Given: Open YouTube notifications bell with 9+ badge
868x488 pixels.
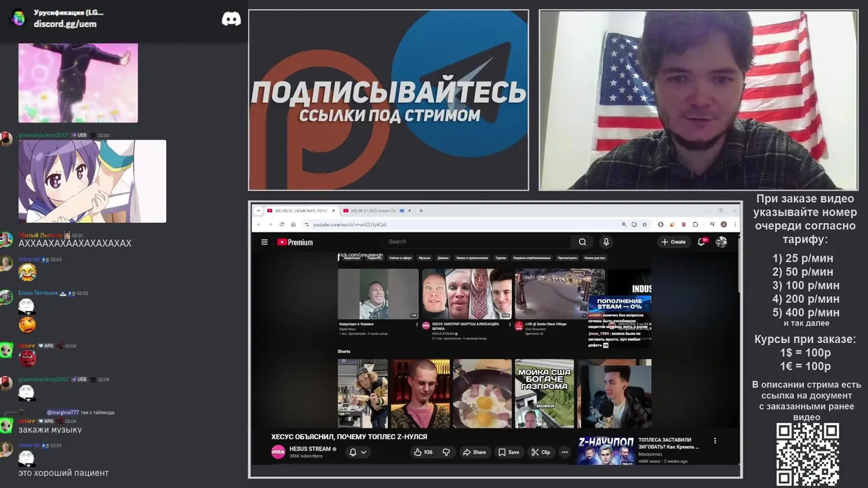Looking at the screenshot, I should 702,242.
